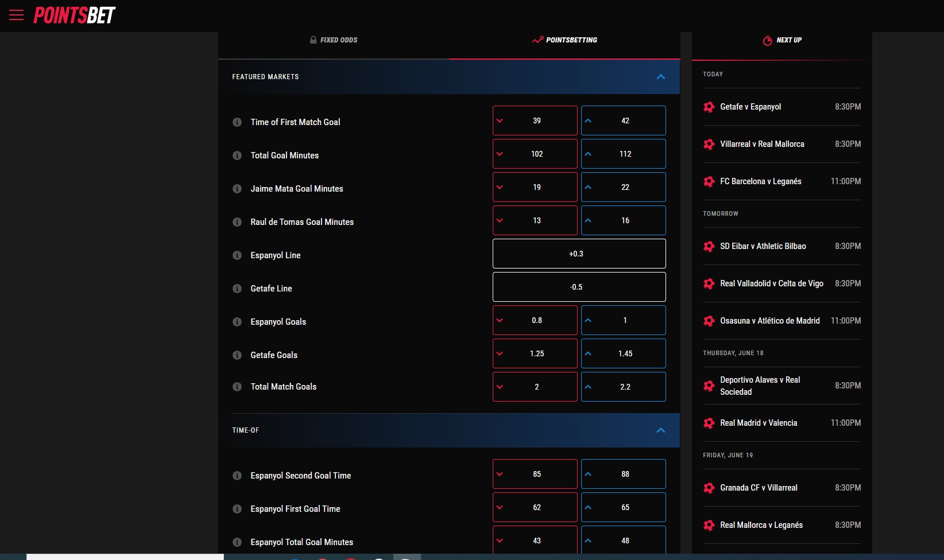Viewport: 944px width, 560px height.
Task: Open info for Time of First Match Goal
Action: coord(237,122)
